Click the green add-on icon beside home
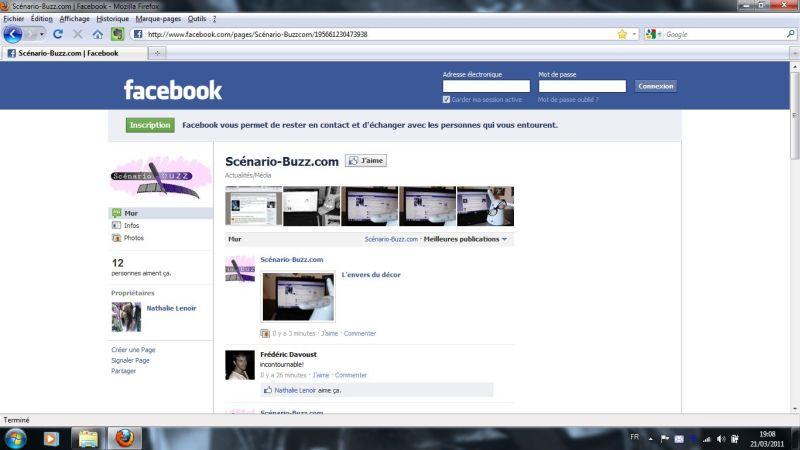 click(x=118, y=34)
